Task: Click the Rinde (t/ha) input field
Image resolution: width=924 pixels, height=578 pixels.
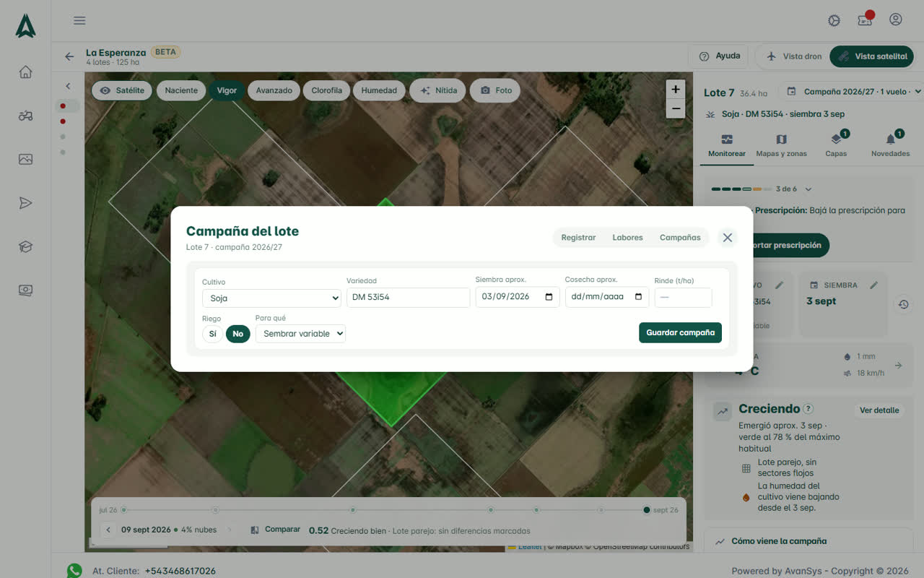Action: pyautogui.click(x=683, y=298)
